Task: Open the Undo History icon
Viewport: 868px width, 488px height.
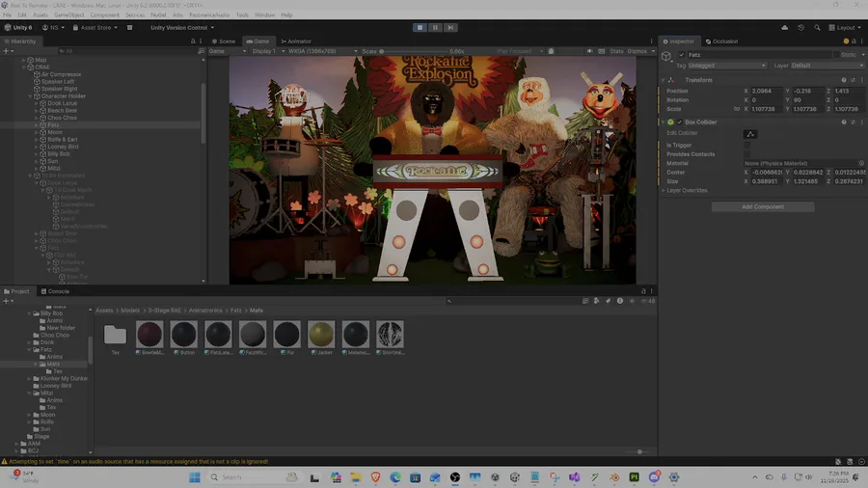Action: [x=803, y=27]
